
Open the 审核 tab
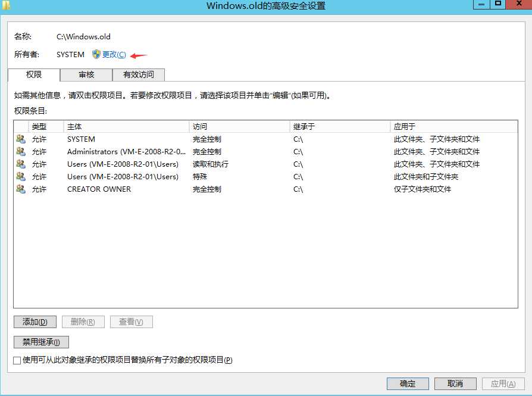[86, 74]
